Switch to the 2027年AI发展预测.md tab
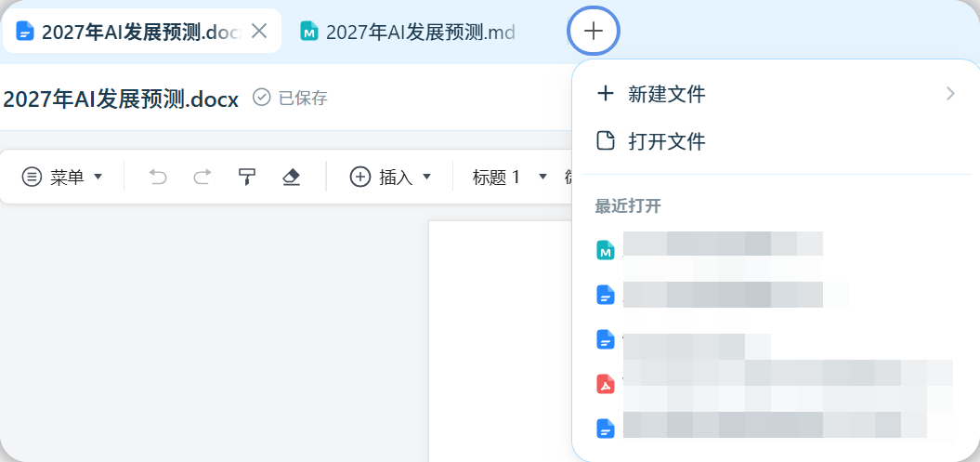Image resolution: width=980 pixels, height=462 pixels. (408, 32)
